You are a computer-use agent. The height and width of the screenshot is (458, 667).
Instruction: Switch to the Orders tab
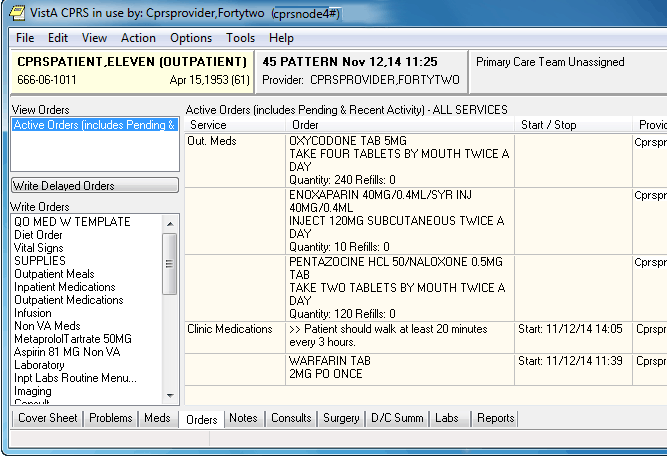pos(202,419)
